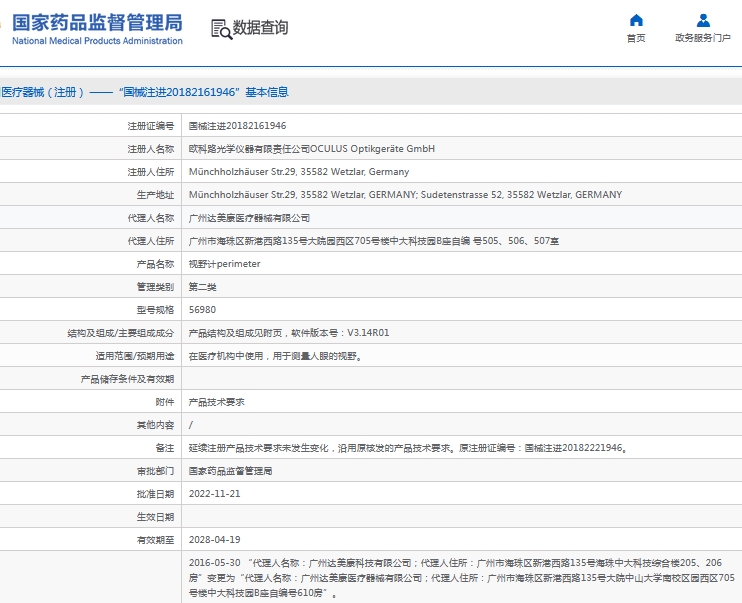Select registration number 国械注进20182161946 value
This screenshot has height=603, width=742.
pos(237,125)
